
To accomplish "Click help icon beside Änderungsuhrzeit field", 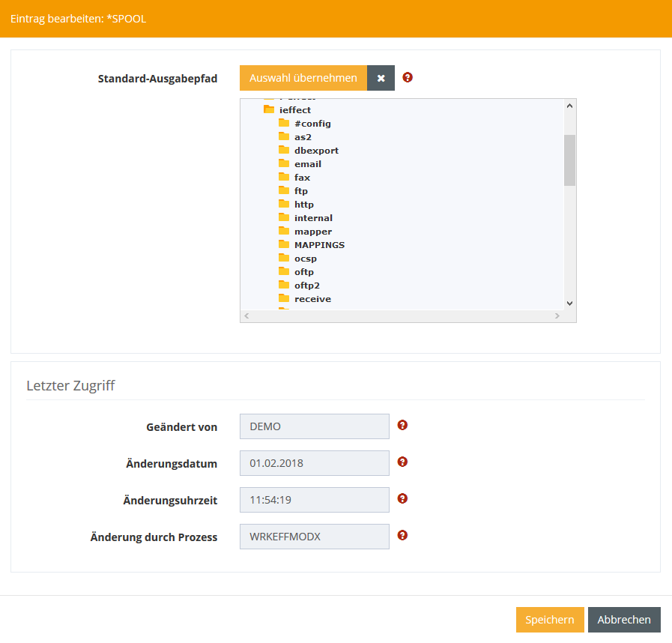I will click(x=402, y=498).
